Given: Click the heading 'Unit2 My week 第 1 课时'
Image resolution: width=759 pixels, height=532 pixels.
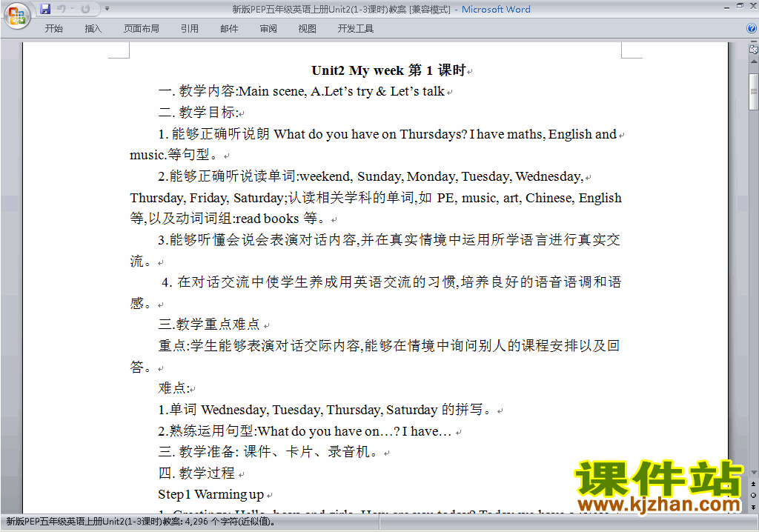Looking at the screenshot, I should [388, 70].
